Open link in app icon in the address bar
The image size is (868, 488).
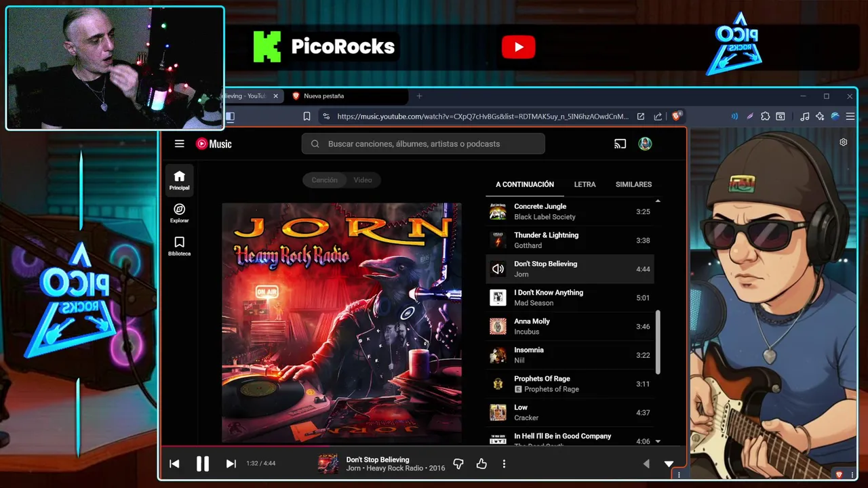(x=641, y=117)
